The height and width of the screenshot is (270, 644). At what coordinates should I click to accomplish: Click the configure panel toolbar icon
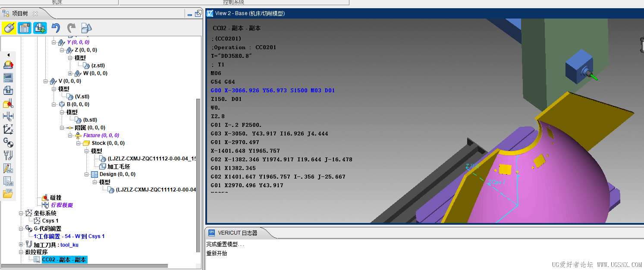click(x=24, y=28)
